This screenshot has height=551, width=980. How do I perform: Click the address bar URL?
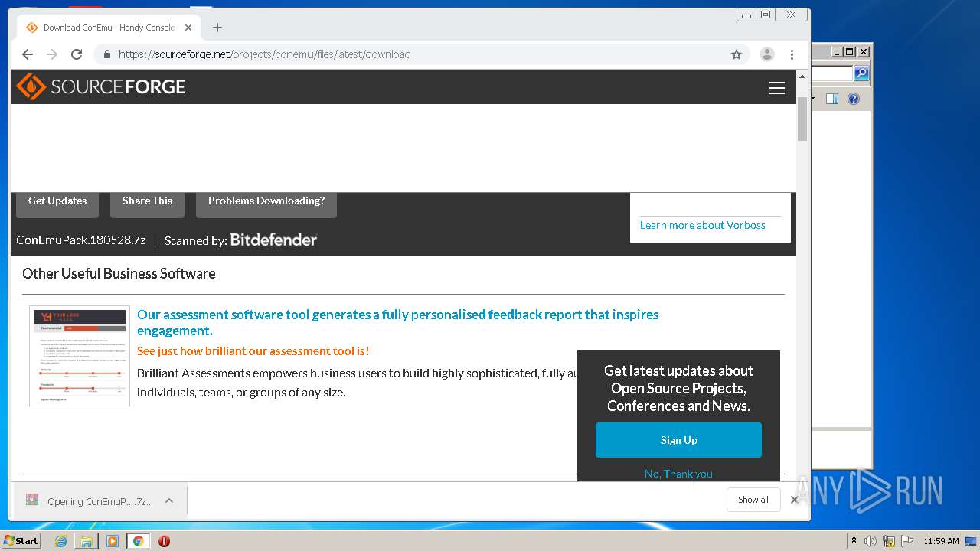tap(264, 54)
